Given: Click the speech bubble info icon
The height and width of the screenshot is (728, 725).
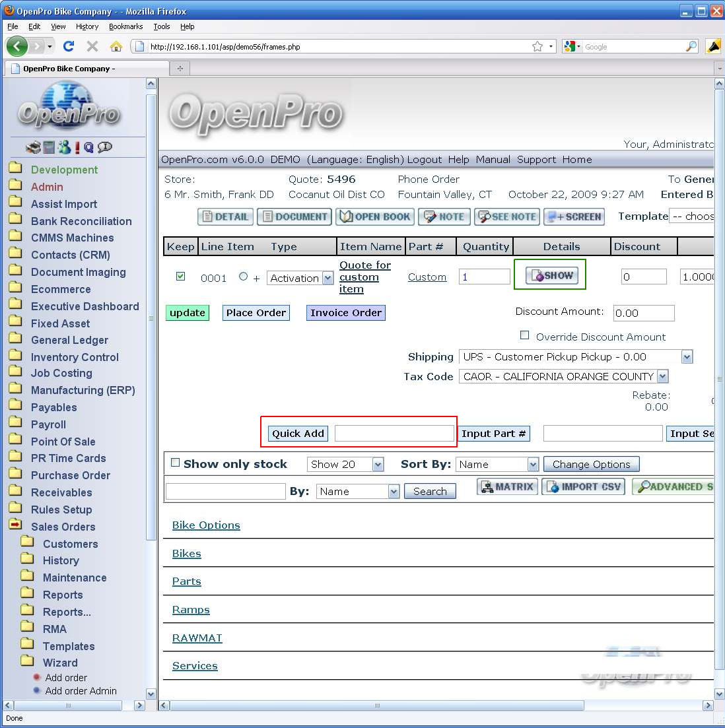Looking at the screenshot, I should click(x=104, y=147).
